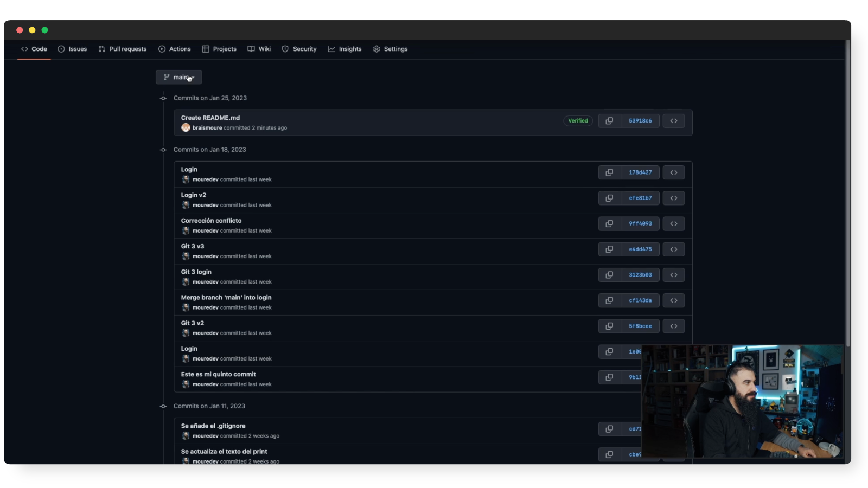The width and height of the screenshot is (868, 488).
Task: Open Corrección conflicto commit title
Action: pyautogui.click(x=211, y=221)
